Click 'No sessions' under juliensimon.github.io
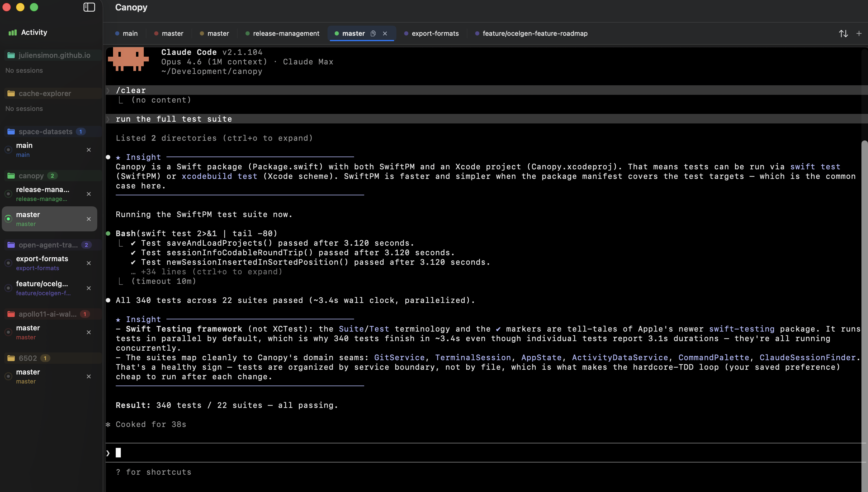Screen dimensions: 868x492 click(x=24, y=70)
